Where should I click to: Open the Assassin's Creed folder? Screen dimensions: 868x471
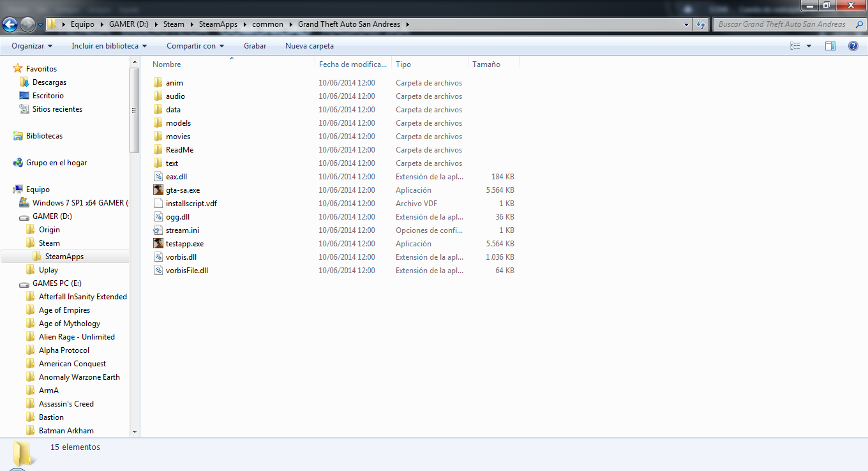66,404
